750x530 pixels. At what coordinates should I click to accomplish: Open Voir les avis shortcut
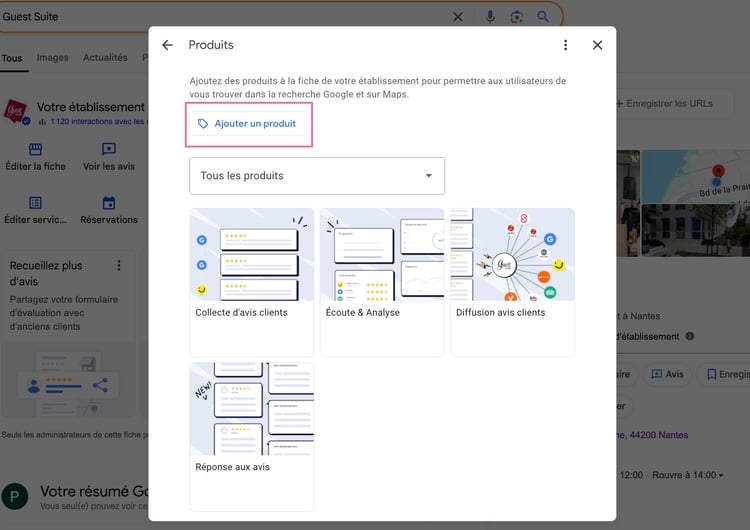point(109,150)
